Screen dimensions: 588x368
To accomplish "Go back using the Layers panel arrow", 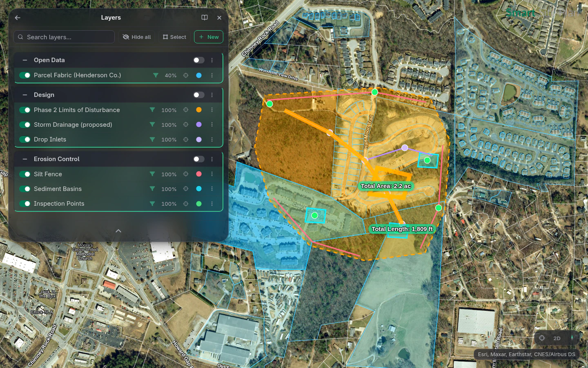I will point(18,18).
